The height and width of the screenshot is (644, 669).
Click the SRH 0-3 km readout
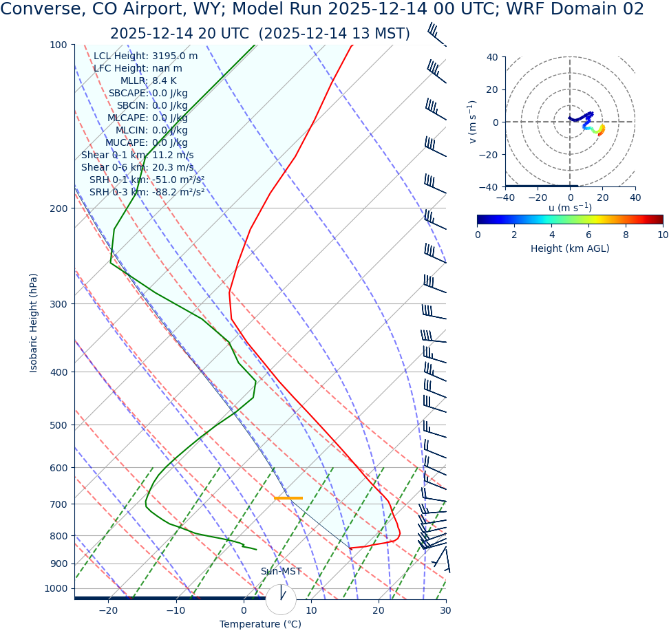tap(147, 193)
